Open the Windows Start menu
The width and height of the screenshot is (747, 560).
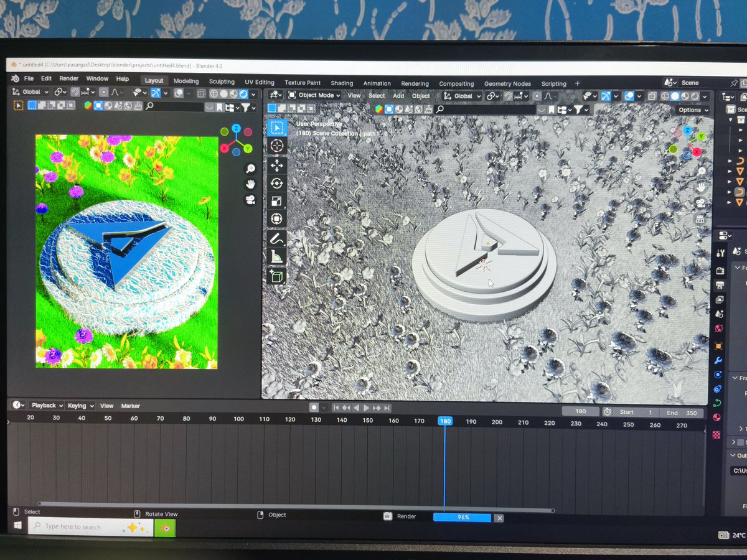pos(17,526)
